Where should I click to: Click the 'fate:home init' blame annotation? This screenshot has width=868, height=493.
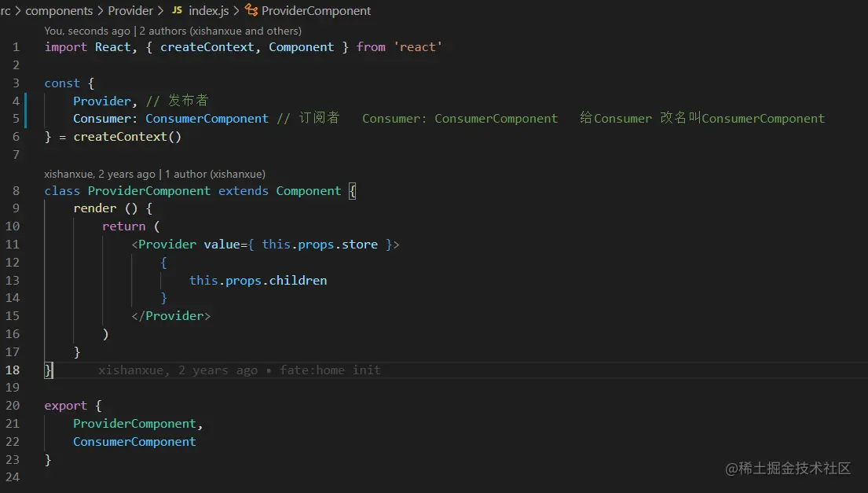(330, 370)
